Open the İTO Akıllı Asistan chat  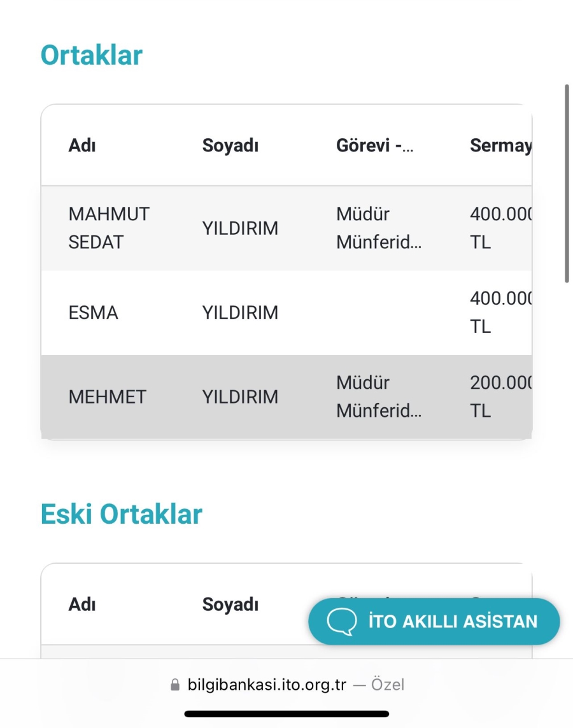point(434,621)
